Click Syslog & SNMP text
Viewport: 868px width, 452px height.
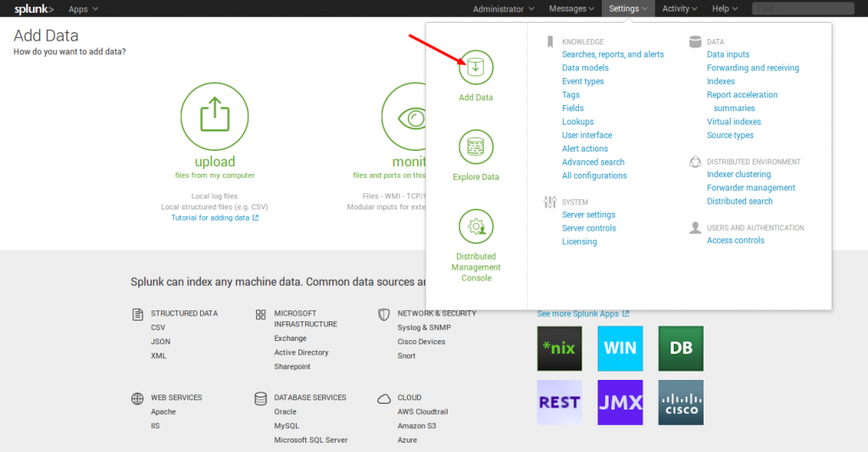point(424,327)
